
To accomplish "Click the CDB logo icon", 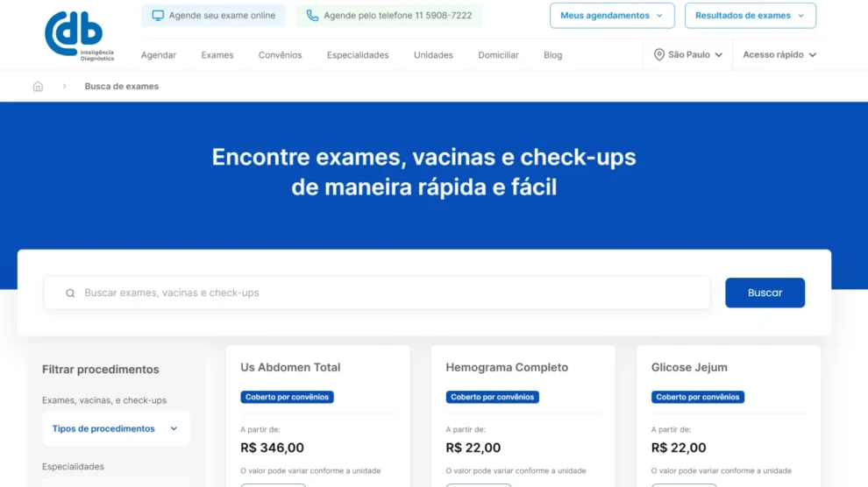I will point(75,35).
